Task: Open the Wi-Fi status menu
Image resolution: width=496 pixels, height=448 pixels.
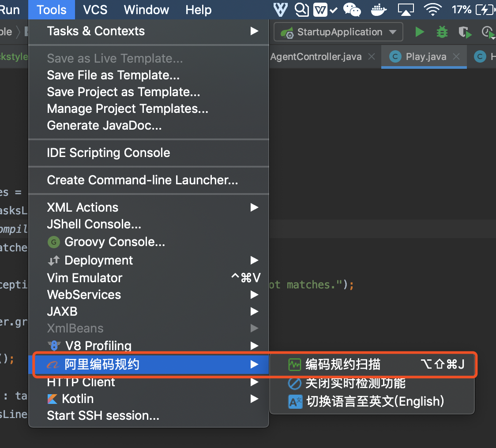Action: coord(433,10)
